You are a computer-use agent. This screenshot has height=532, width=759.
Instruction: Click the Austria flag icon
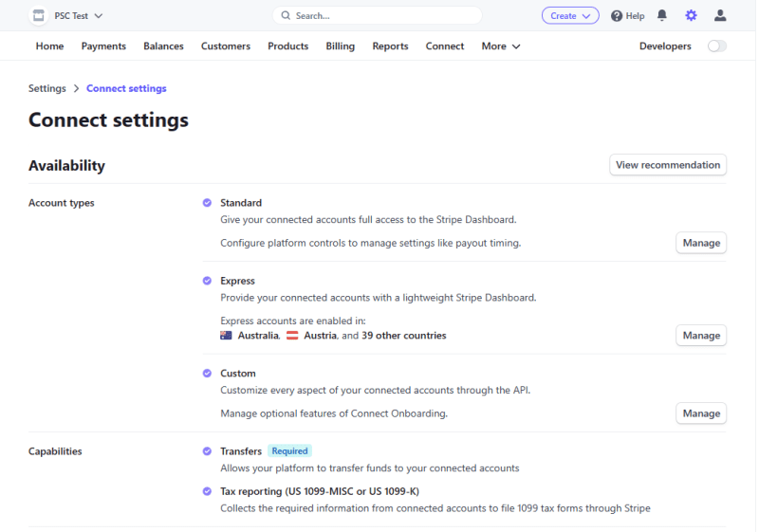click(x=292, y=336)
